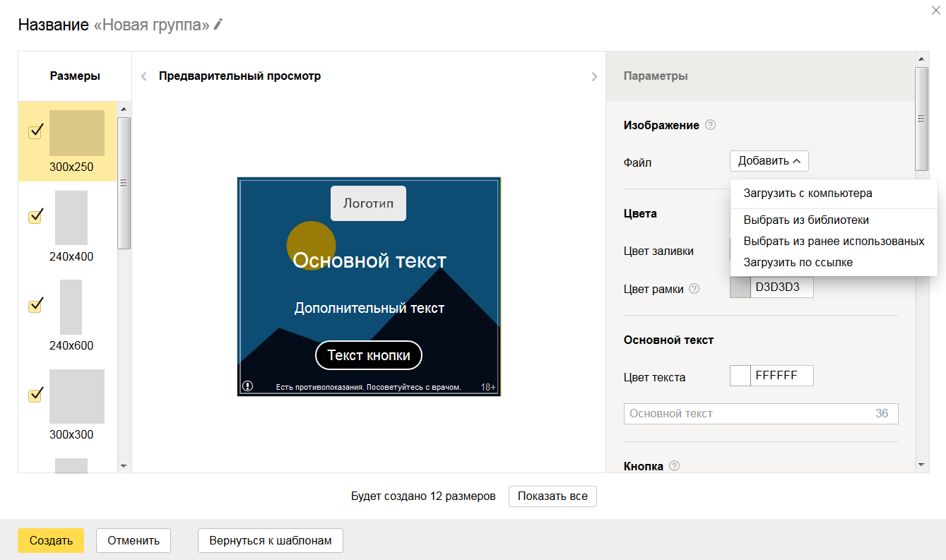
Task: Open help icon next to Изображение
Action: click(x=711, y=125)
